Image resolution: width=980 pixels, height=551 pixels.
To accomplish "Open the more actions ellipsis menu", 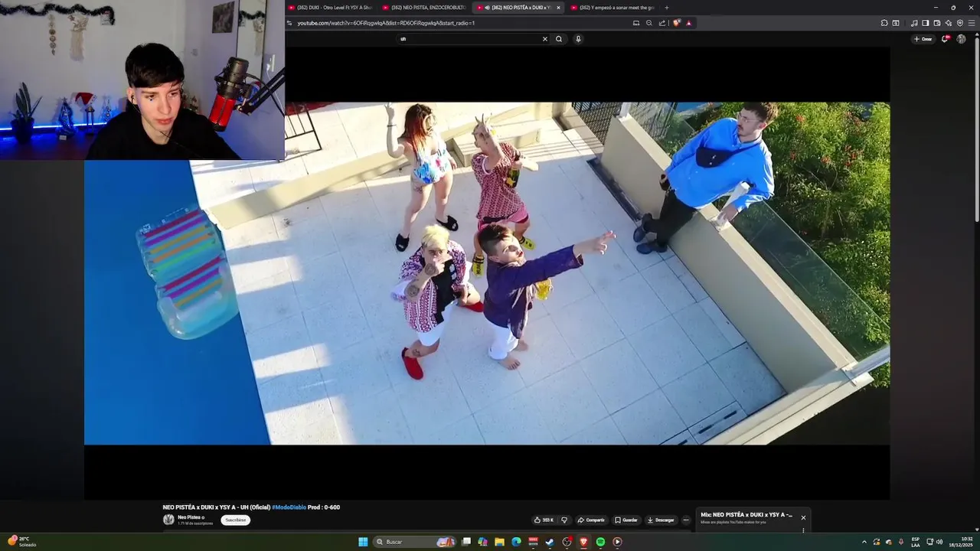I will (x=686, y=520).
